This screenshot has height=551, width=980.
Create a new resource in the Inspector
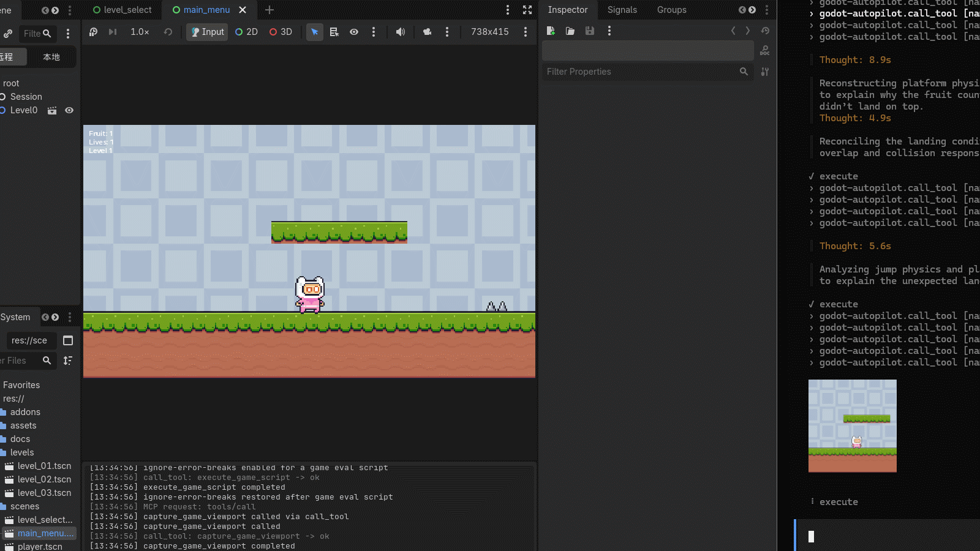(x=551, y=31)
